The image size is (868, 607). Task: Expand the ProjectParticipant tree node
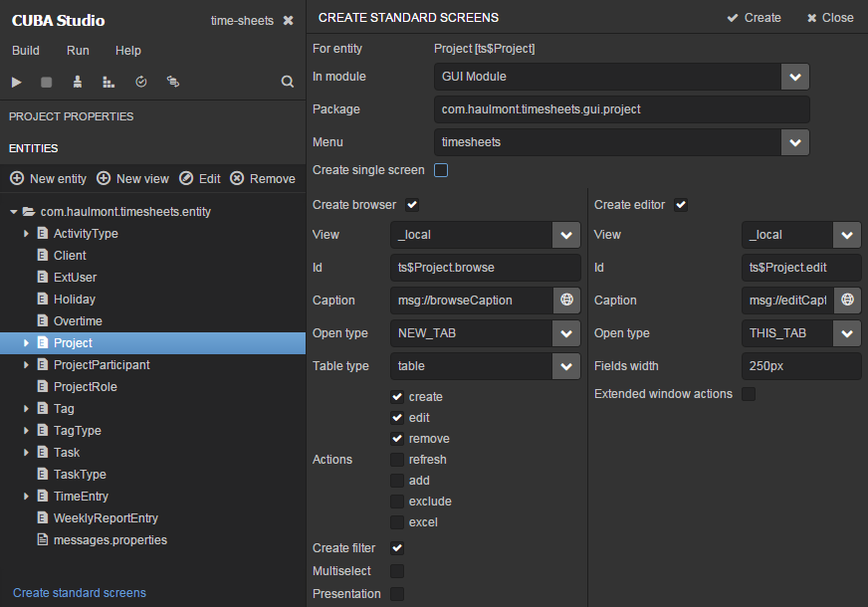click(26, 364)
